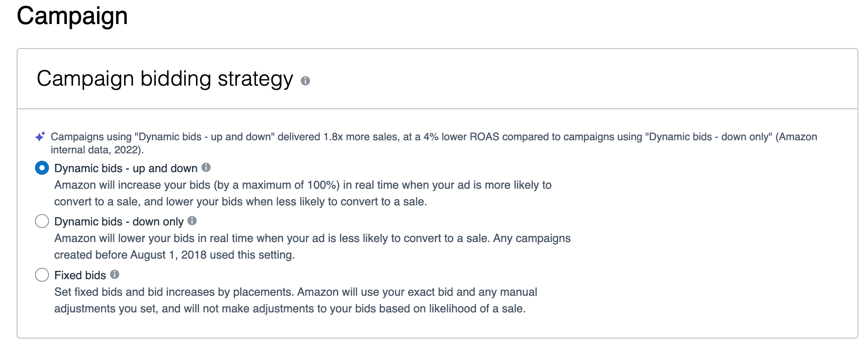Click the text about bid increases by placements

pyautogui.click(x=296, y=292)
